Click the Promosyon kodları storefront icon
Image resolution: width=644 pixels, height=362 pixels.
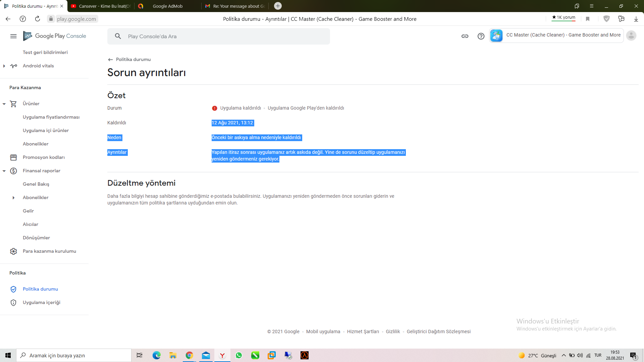pos(13,158)
